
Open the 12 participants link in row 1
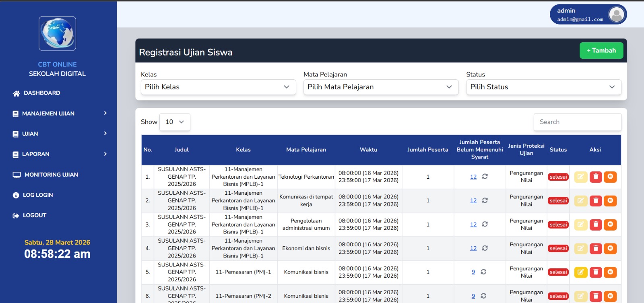coord(473,177)
